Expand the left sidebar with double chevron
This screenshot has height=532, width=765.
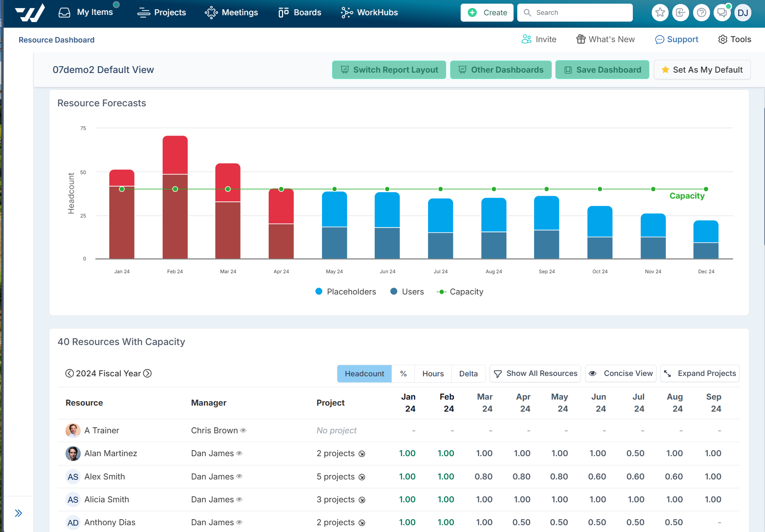tap(18, 513)
